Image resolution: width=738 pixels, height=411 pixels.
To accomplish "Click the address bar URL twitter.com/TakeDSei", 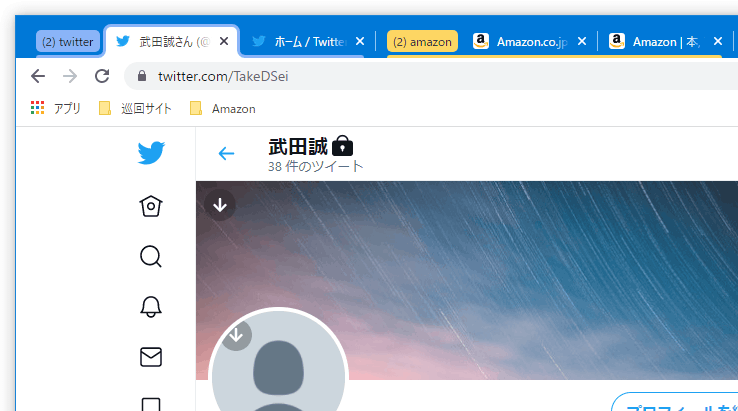I will [x=223, y=76].
